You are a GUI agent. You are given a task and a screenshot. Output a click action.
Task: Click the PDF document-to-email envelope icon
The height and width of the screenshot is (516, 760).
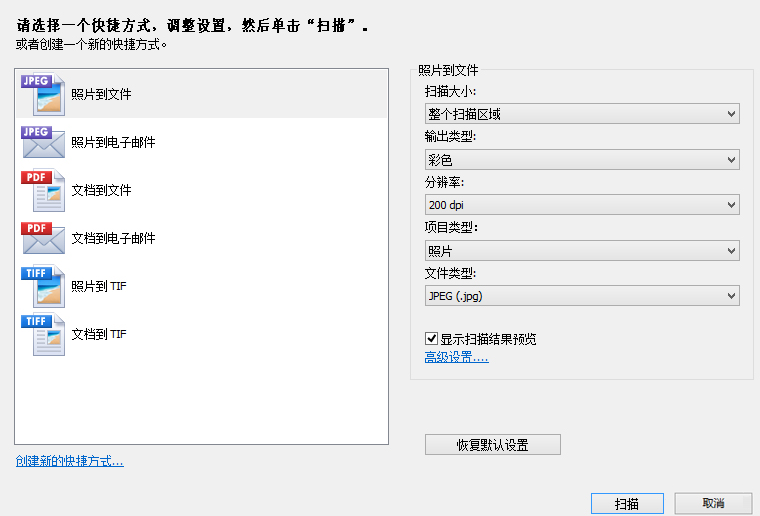point(42,238)
